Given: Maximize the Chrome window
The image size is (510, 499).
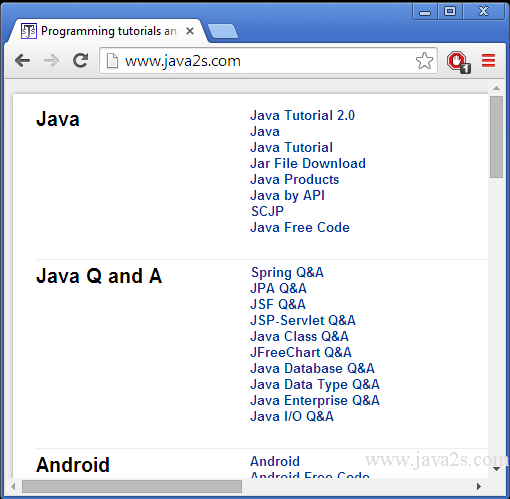Looking at the screenshot, I should tap(450, 12).
